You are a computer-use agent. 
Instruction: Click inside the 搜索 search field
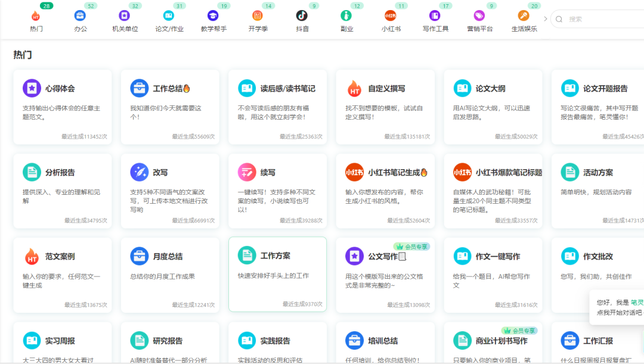tap(590, 18)
